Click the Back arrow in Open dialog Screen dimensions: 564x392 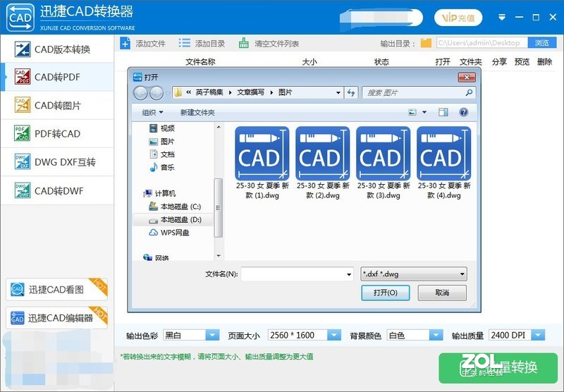(x=140, y=93)
